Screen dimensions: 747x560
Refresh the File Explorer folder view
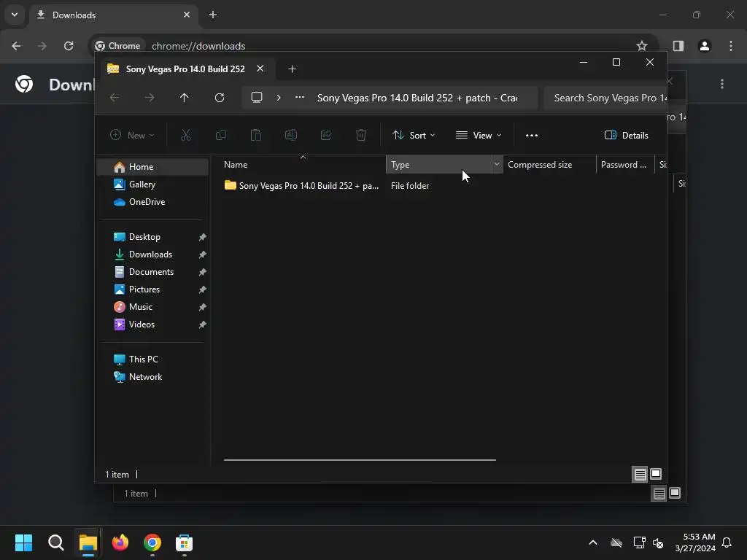[219, 98]
